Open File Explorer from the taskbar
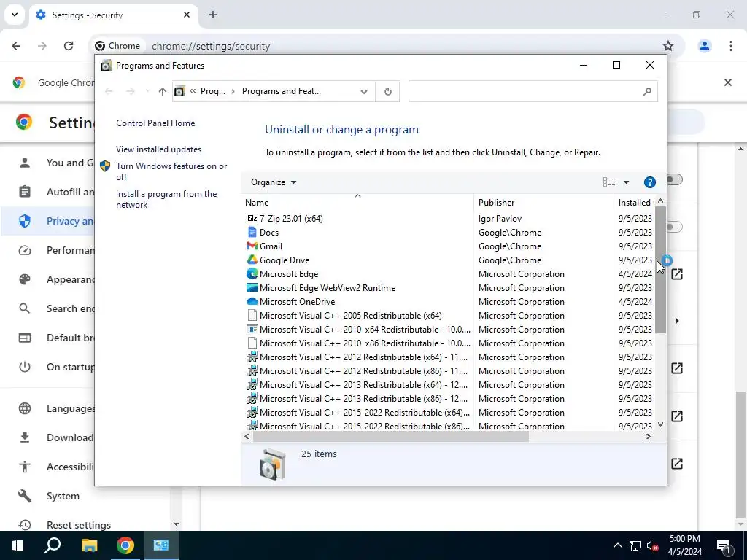Image resolution: width=747 pixels, height=560 pixels. click(89, 545)
